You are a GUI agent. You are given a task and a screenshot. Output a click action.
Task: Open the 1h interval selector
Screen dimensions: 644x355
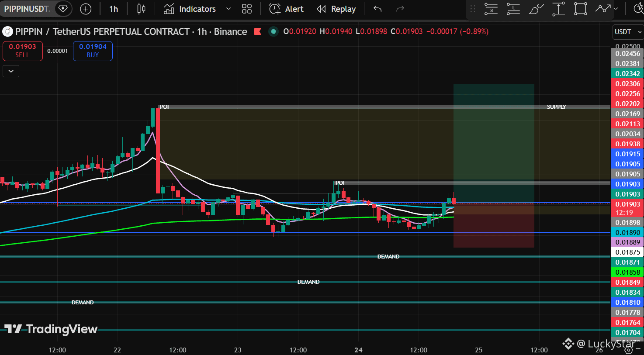coord(114,9)
